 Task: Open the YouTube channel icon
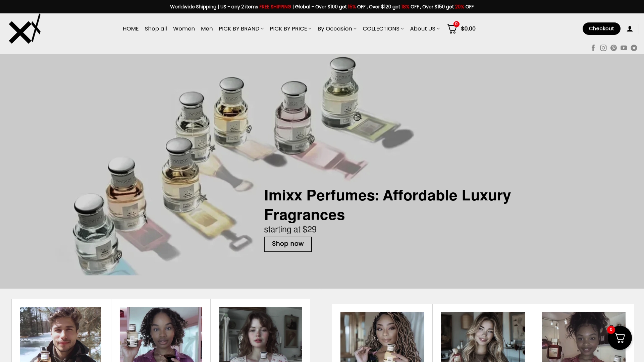click(x=624, y=48)
